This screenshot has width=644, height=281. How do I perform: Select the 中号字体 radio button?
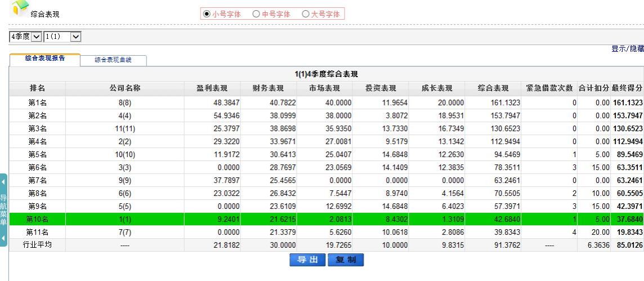tap(256, 14)
